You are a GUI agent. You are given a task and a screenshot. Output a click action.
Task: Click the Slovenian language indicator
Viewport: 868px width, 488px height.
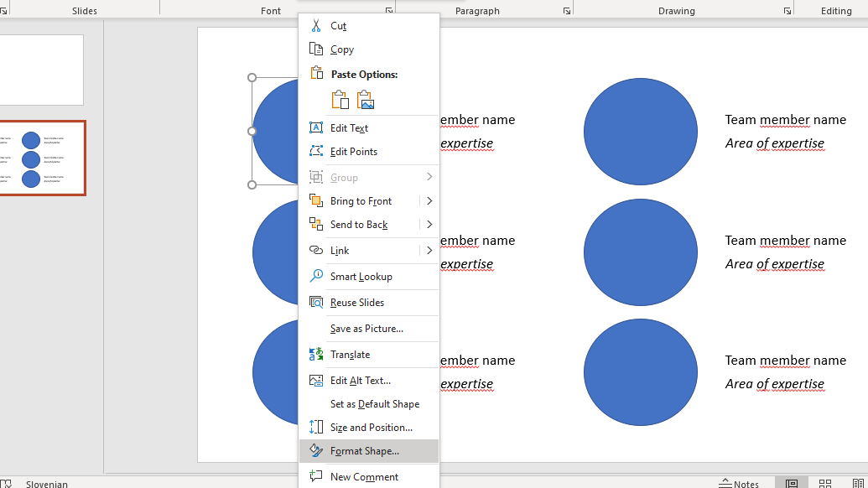tap(46, 484)
